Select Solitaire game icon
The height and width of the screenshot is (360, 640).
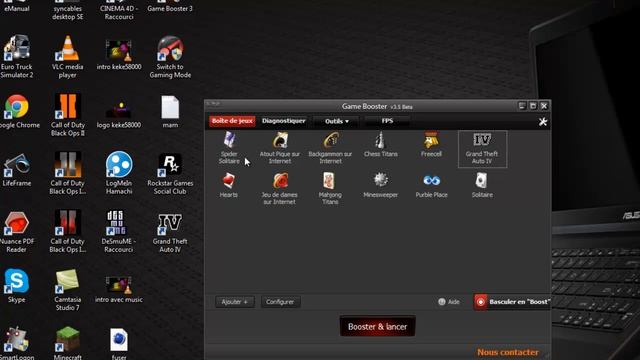pyautogui.click(x=482, y=185)
